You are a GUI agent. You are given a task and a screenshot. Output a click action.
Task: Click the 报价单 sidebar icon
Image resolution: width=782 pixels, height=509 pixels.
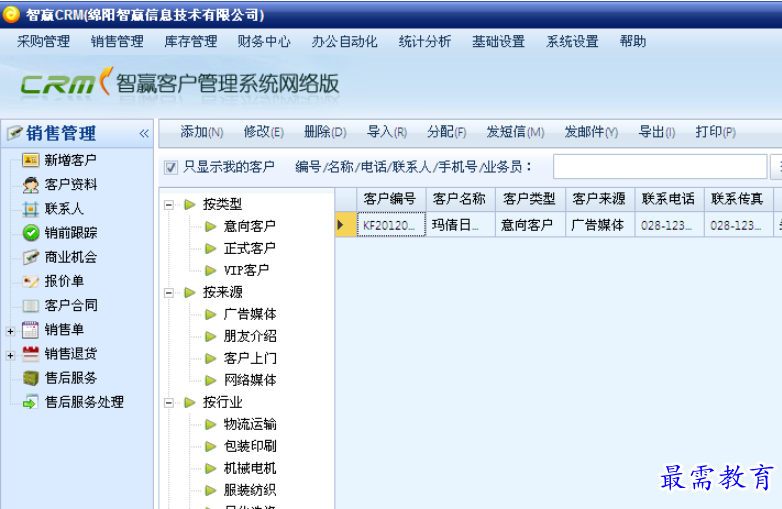pyautogui.click(x=30, y=281)
